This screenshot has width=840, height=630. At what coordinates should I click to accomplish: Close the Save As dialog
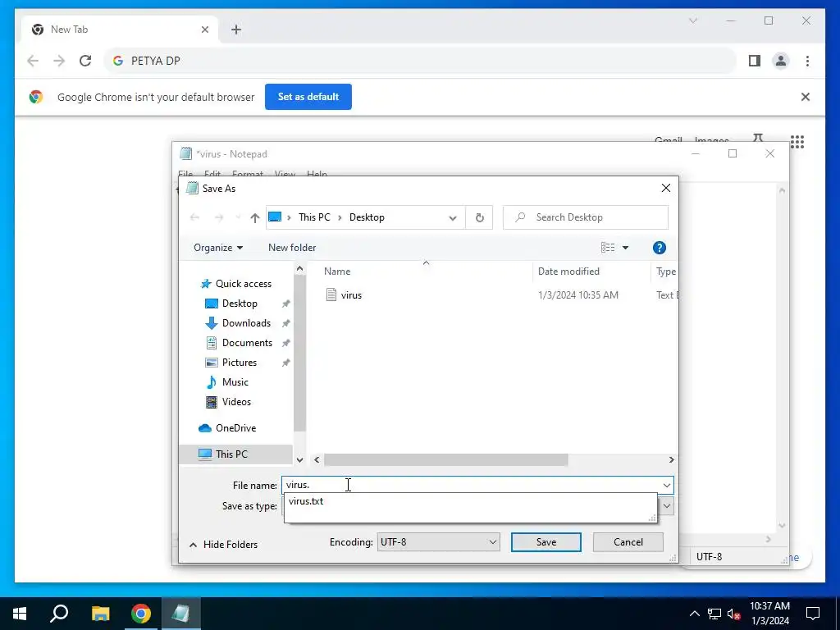(666, 188)
